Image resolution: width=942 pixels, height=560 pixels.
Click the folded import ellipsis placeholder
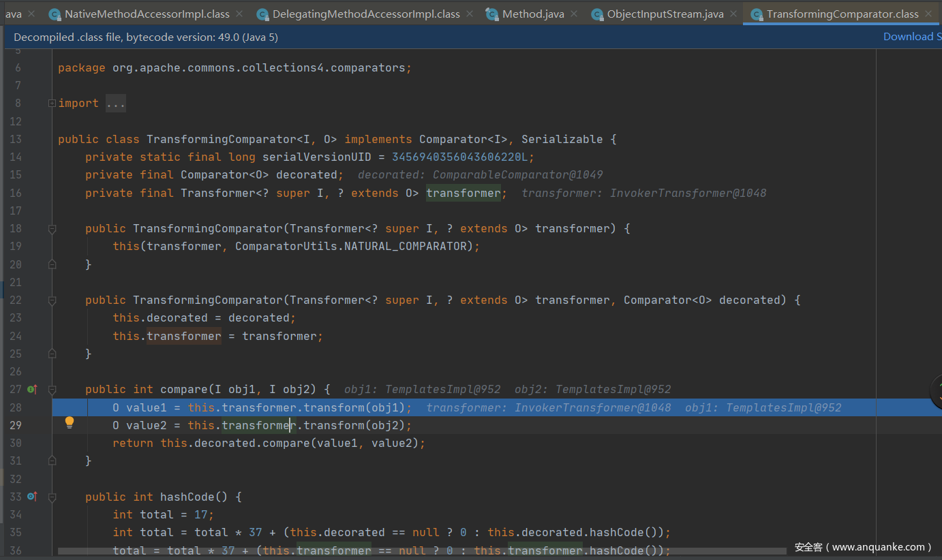[115, 104]
